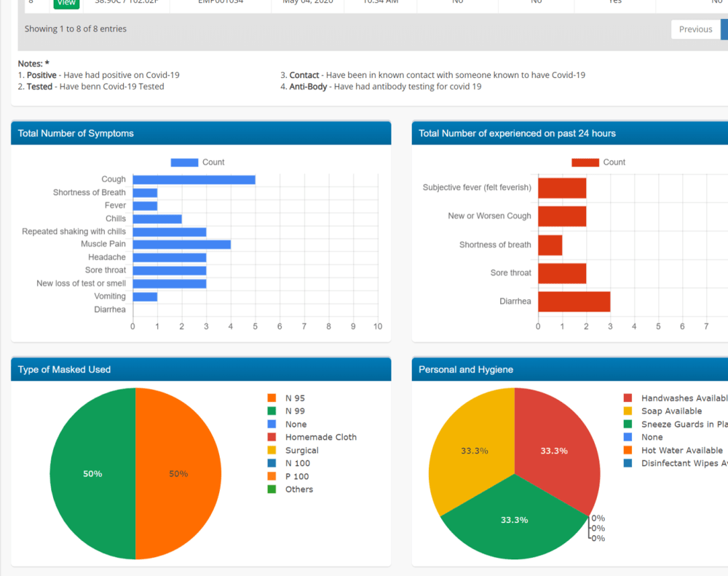The width and height of the screenshot is (728, 576).
Task: Click the Cough bar in symptoms chart
Action: [x=194, y=180]
